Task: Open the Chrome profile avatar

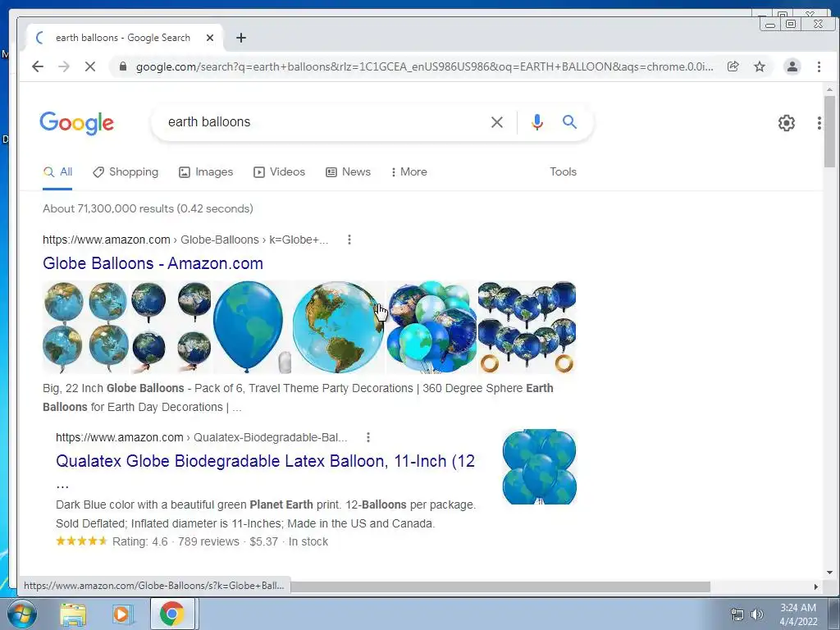Action: coord(792,66)
